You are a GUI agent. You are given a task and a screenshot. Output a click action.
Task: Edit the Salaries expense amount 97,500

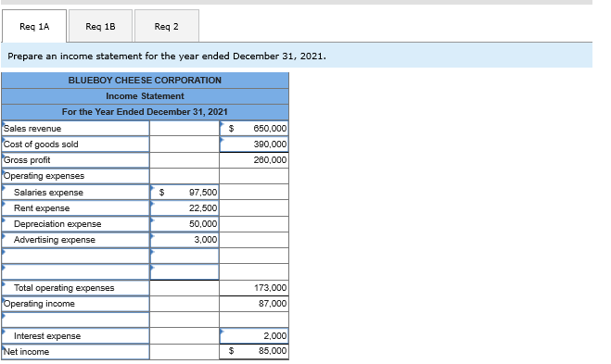tap(185, 193)
